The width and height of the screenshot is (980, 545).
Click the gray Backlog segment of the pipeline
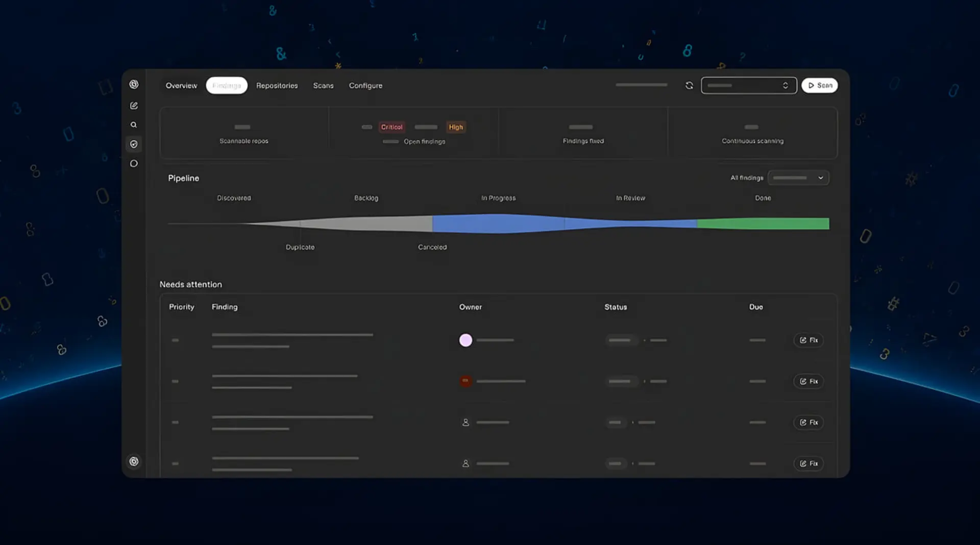(366, 224)
